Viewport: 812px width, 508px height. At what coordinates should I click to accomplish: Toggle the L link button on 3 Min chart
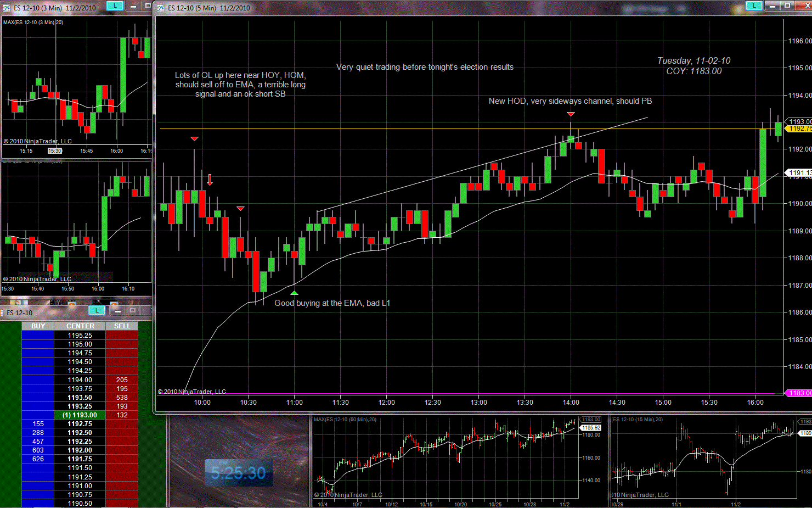pos(115,5)
